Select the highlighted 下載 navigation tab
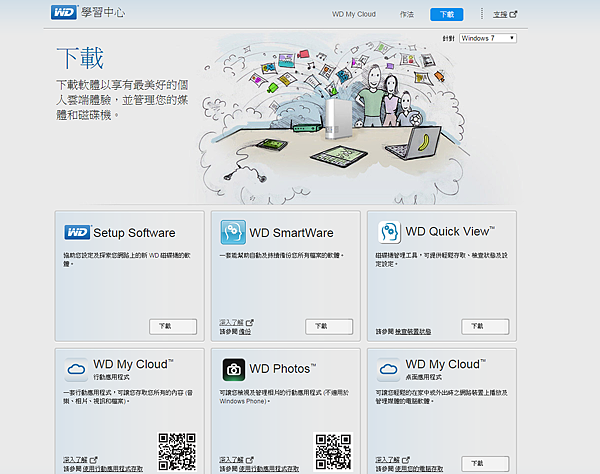 coord(447,15)
